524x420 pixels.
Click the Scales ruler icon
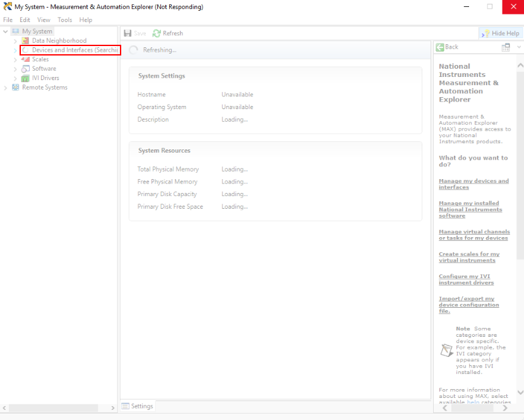click(x=25, y=59)
